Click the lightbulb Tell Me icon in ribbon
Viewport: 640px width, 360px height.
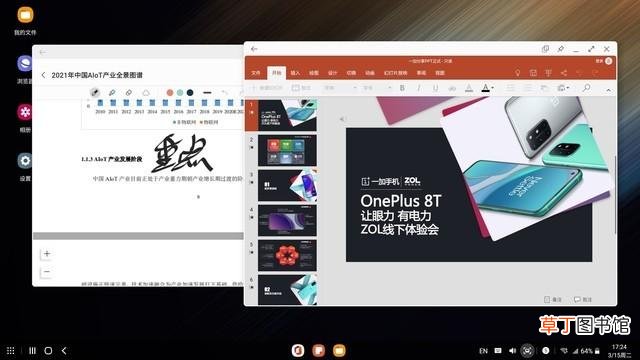coord(518,73)
